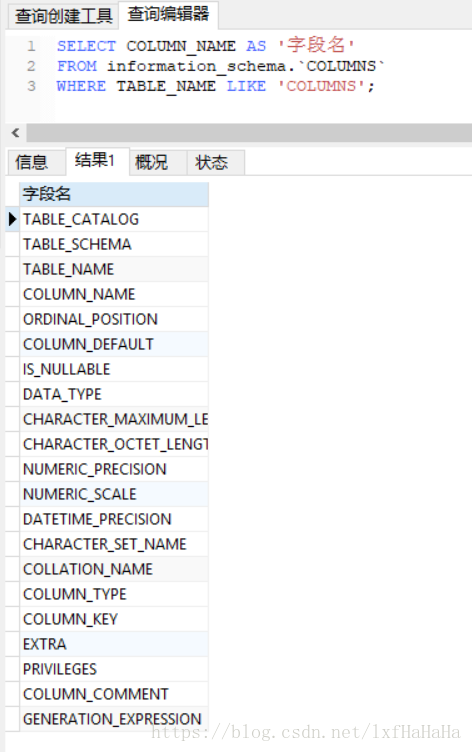472x752 pixels.
Task: Select the 结果1 tab
Action: tap(97, 161)
